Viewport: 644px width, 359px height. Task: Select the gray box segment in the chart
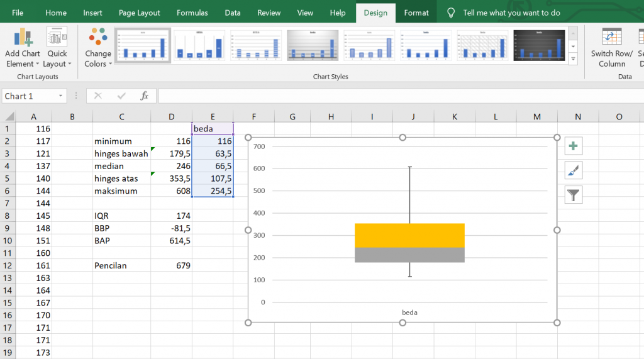point(409,255)
